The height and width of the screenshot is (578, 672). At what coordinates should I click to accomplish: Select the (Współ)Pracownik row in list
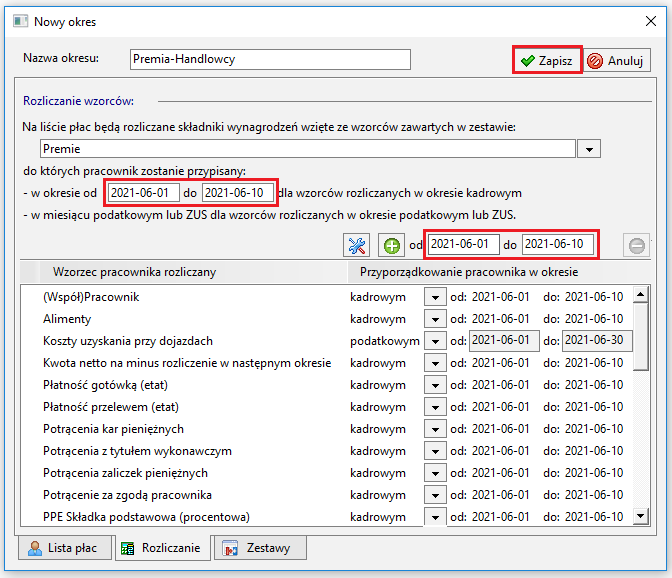pos(327,297)
